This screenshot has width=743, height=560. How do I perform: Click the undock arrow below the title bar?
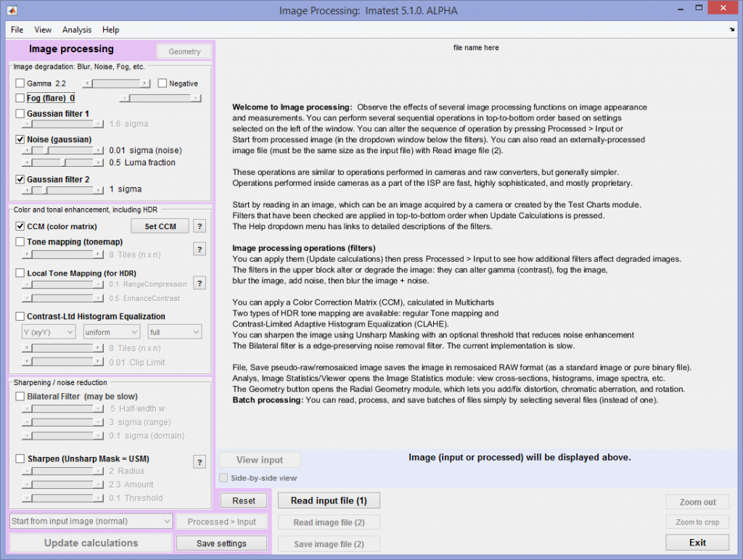733,30
